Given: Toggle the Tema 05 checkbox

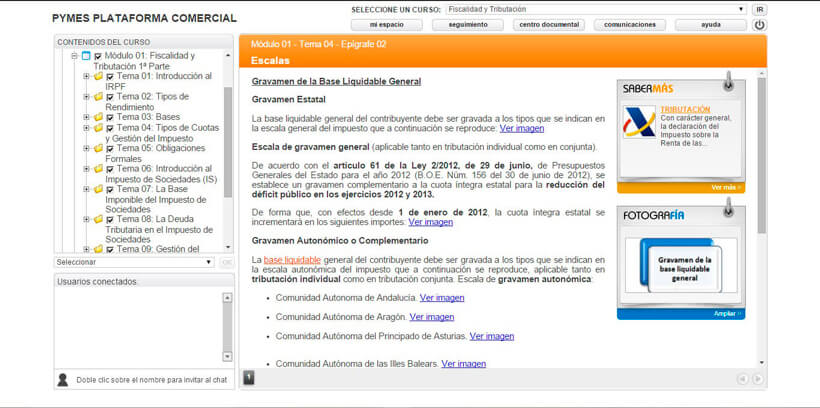Looking at the screenshot, I should tap(110, 149).
